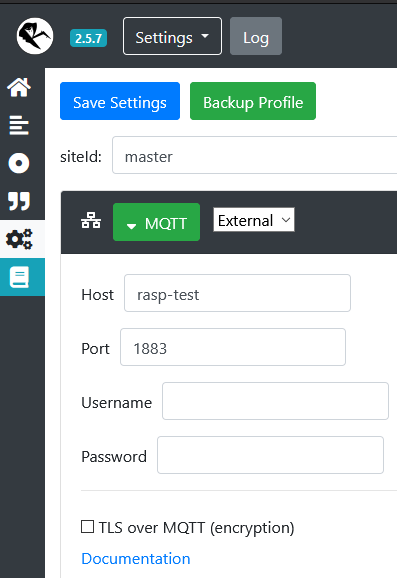Focus the siteId input field

254,155
